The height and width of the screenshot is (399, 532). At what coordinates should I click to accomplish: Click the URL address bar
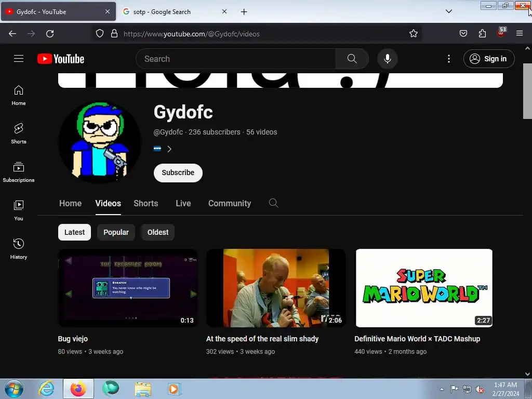(258, 34)
